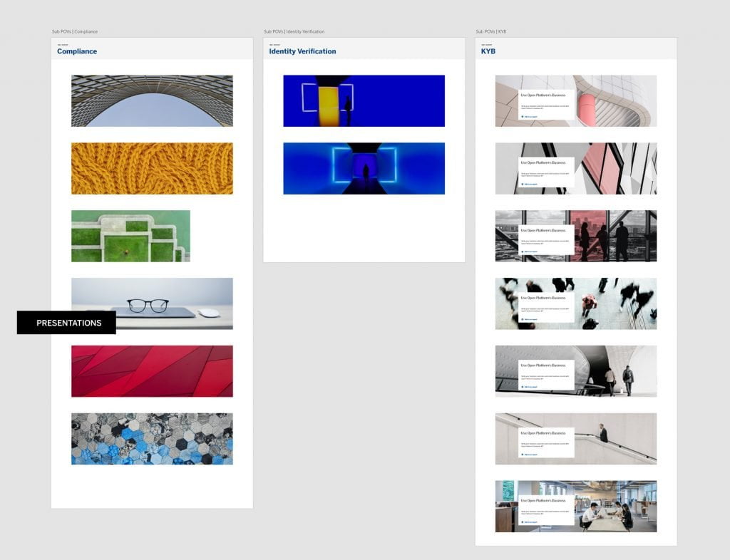Image resolution: width=730 pixels, height=560 pixels.
Task: Select the red geometric panels image
Action: (x=152, y=371)
